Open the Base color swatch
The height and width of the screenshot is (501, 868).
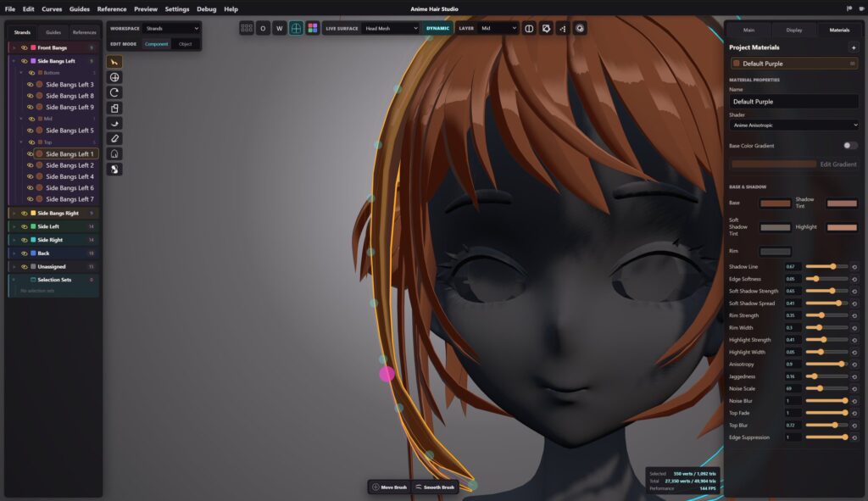pyautogui.click(x=775, y=203)
